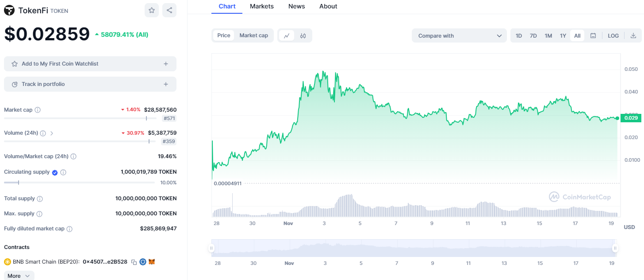Copy the BNB Smart Chain contract address
The image size is (644, 280).
pos(134,262)
